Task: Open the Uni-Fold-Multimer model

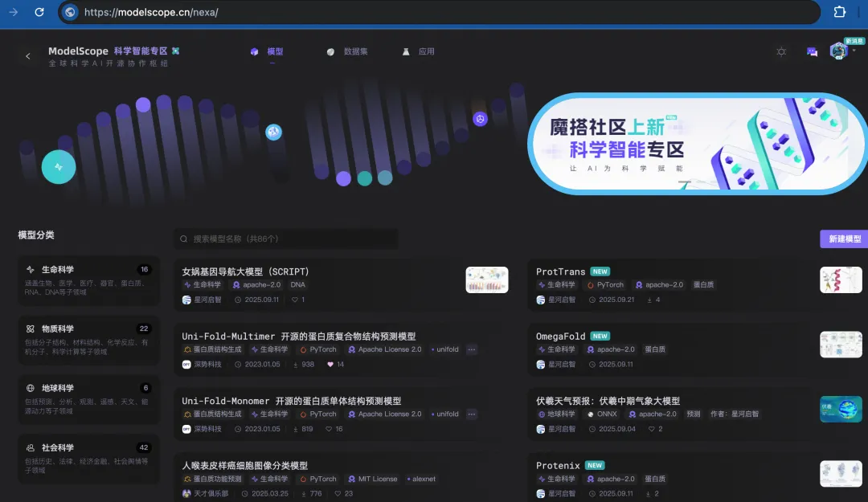Action: click(x=298, y=337)
